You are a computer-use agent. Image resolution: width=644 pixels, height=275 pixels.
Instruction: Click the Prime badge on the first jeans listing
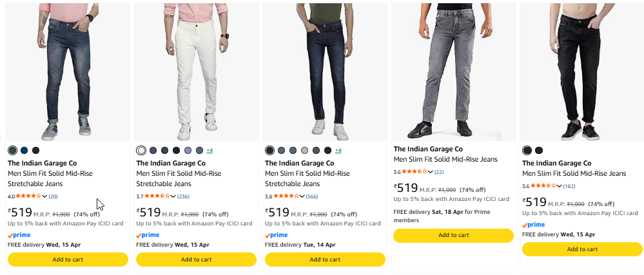(x=19, y=235)
